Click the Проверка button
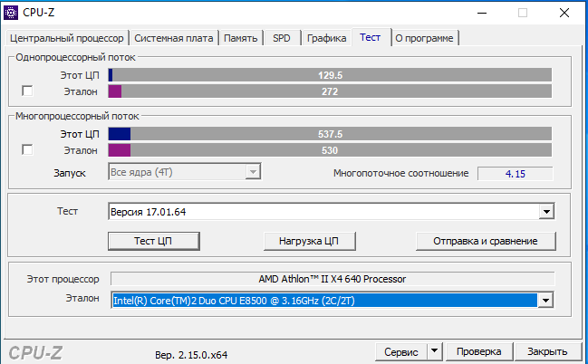Image resolution: width=588 pixels, height=364 pixels. click(x=479, y=351)
